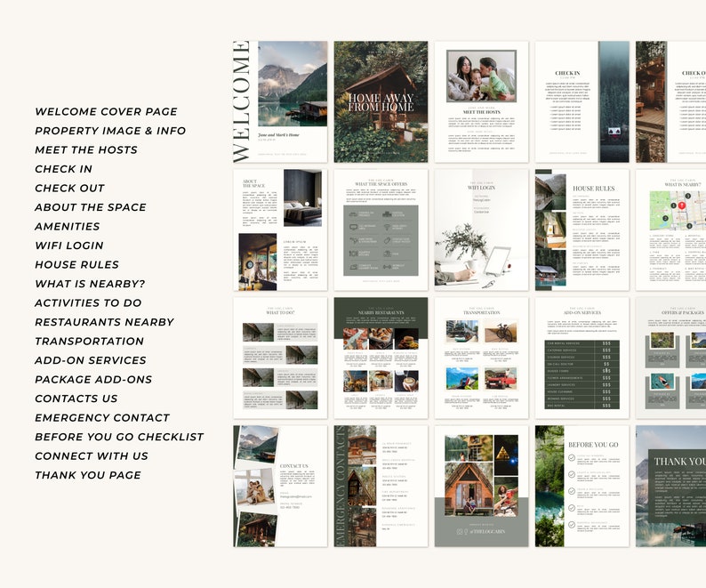The width and height of the screenshot is (706, 588).
Task: Select the 'Property Image & Info' list text
Action: 110,131
